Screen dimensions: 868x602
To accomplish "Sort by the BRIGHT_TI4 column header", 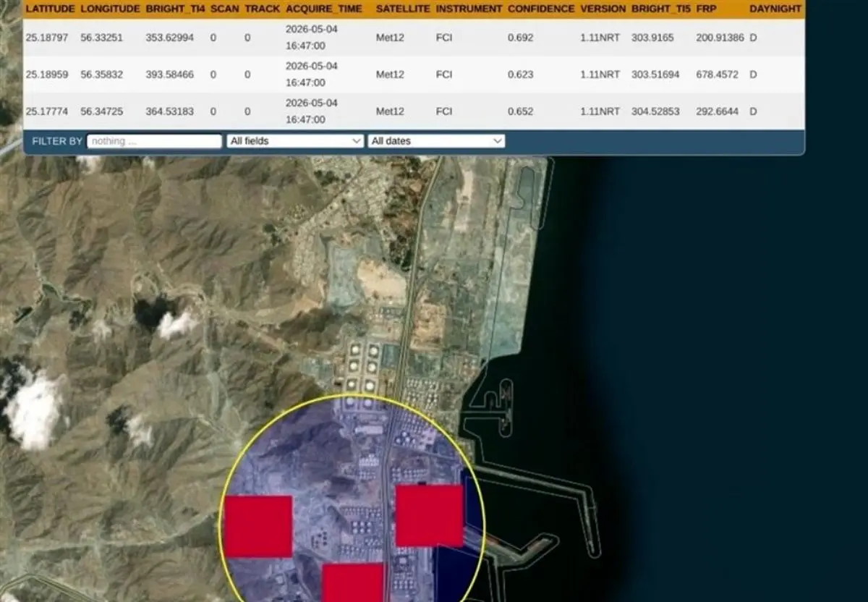I will [174, 9].
